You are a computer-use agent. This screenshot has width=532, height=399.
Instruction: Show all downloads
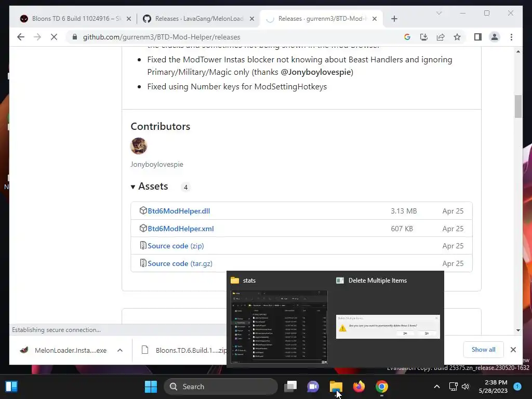coord(483,350)
